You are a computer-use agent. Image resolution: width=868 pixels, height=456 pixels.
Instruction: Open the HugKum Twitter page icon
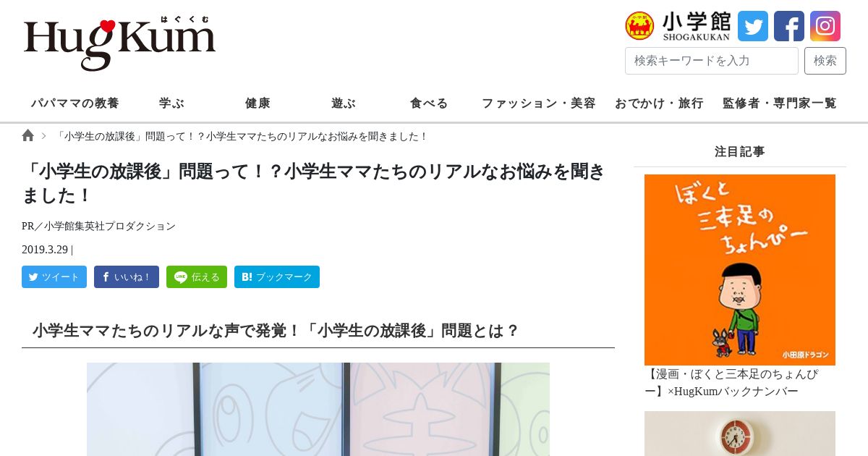(x=753, y=26)
